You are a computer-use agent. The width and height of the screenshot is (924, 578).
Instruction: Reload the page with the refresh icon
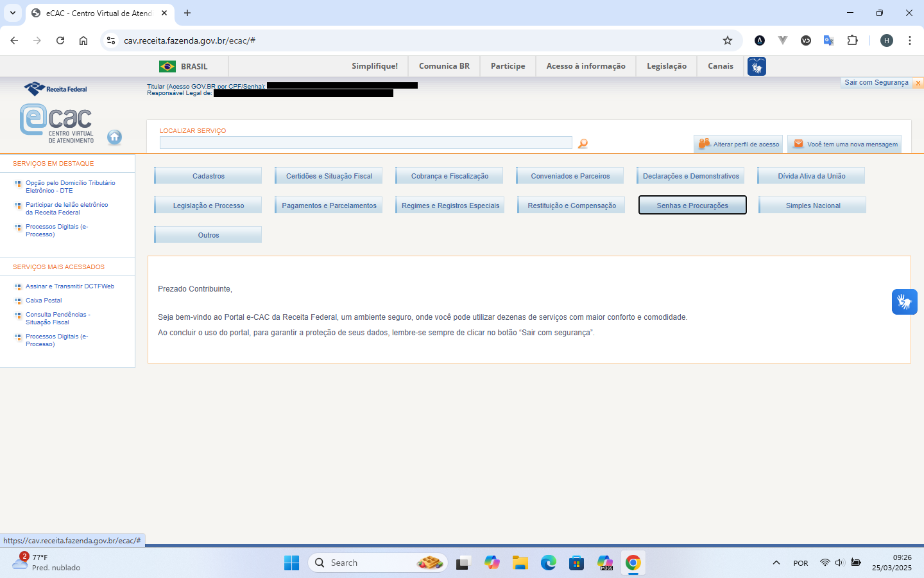click(60, 40)
